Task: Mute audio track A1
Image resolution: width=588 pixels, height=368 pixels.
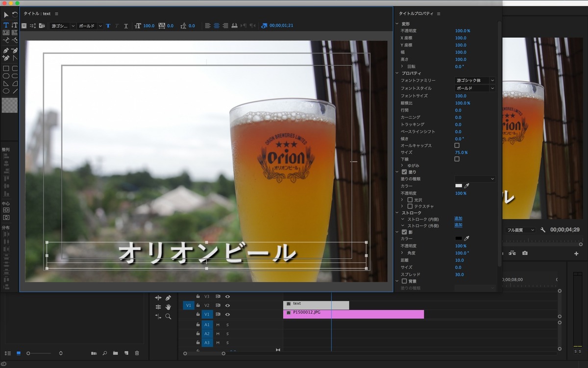Action: click(218, 325)
